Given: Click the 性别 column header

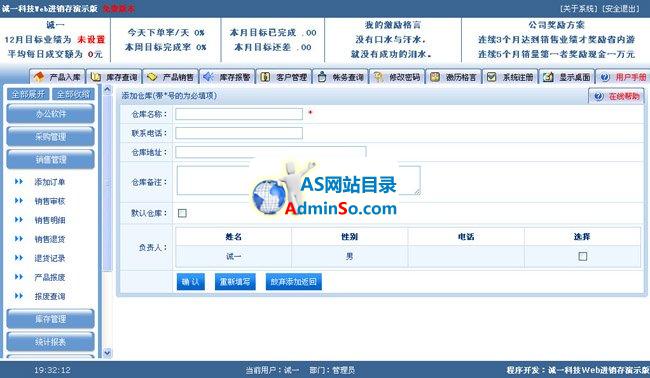Looking at the screenshot, I should click(x=349, y=237).
